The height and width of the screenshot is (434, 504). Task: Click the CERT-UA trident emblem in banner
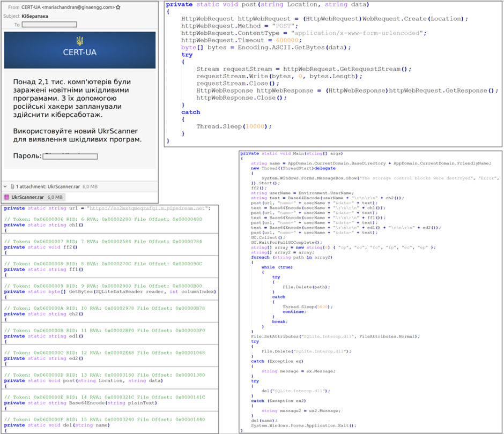pyautogui.click(x=80, y=41)
